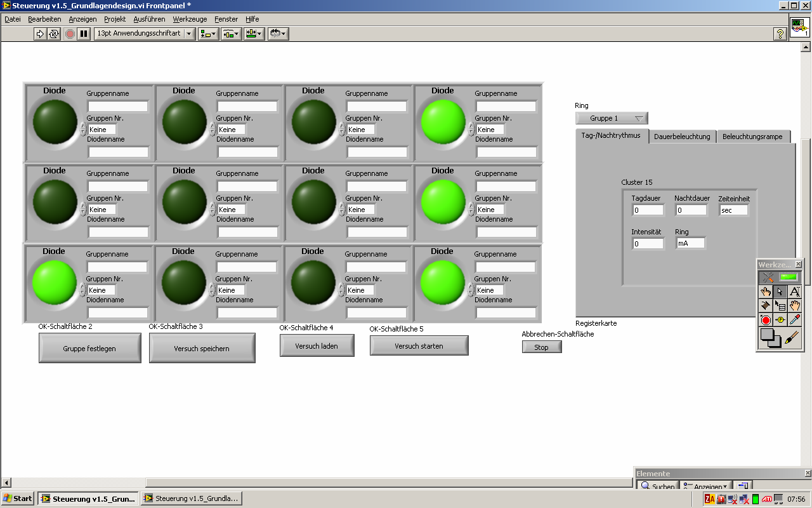Open the Projekt menu
The height and width of the screenshot is (508, 812).
pyautogui.click(x=115, y=19)
